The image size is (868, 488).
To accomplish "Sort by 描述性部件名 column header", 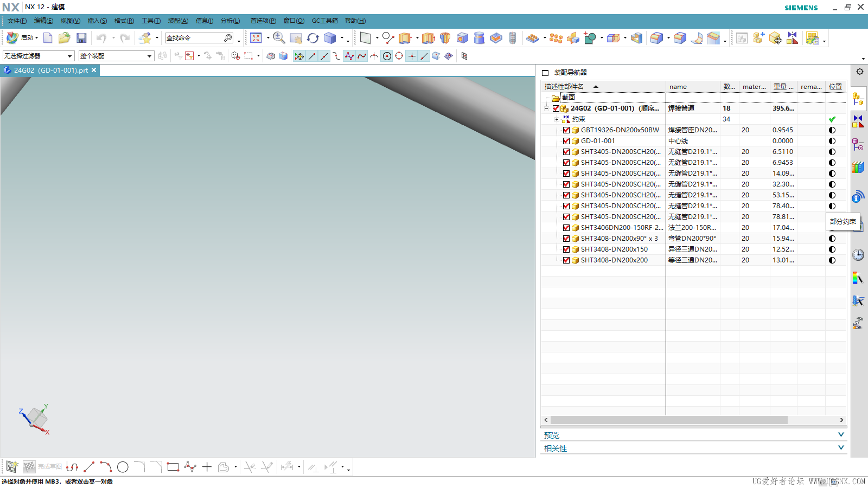I will coord(603,87).
